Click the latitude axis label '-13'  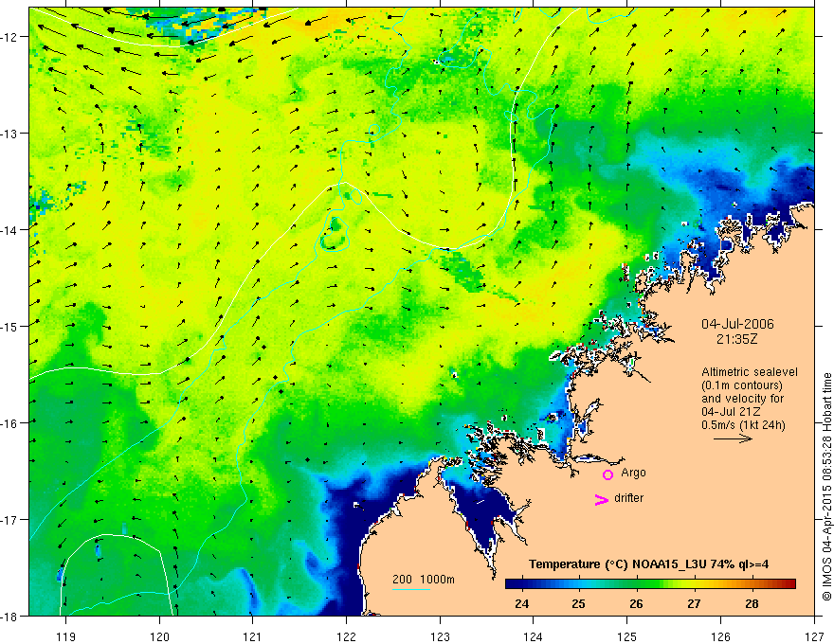pos(10,133)
